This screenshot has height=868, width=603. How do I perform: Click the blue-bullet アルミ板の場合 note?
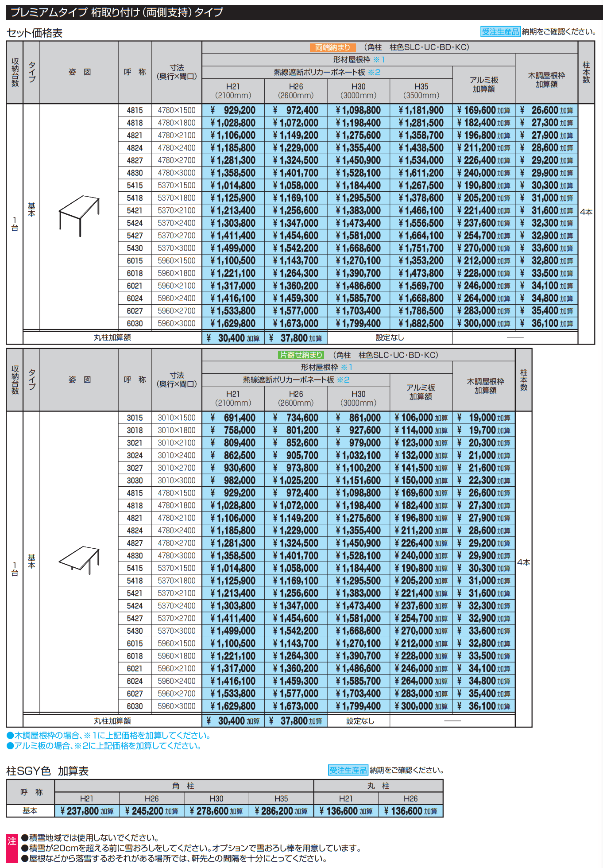(x=104, y=746)
